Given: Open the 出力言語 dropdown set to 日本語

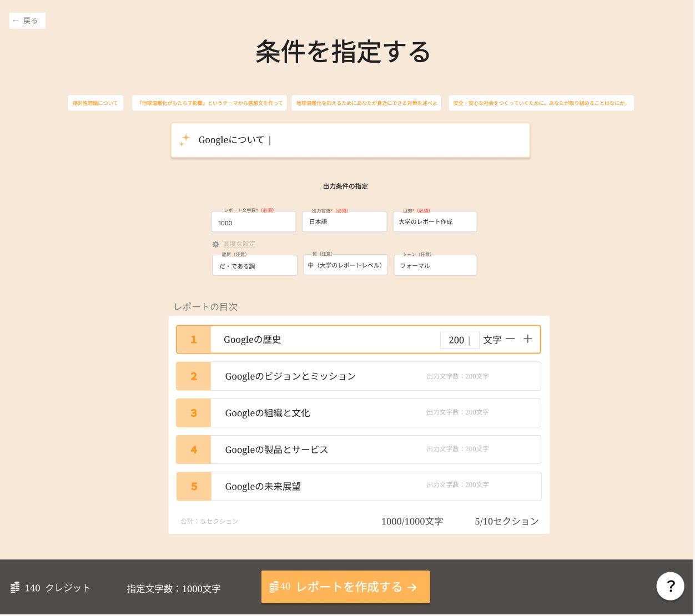Looking at the screenshot, I should click(x=344, y=222).
